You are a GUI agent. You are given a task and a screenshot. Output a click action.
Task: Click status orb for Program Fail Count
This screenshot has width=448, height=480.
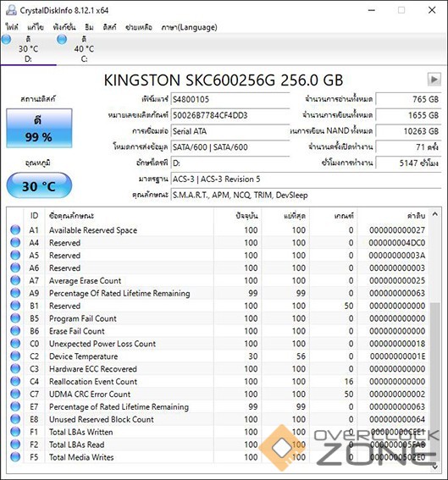15,318
